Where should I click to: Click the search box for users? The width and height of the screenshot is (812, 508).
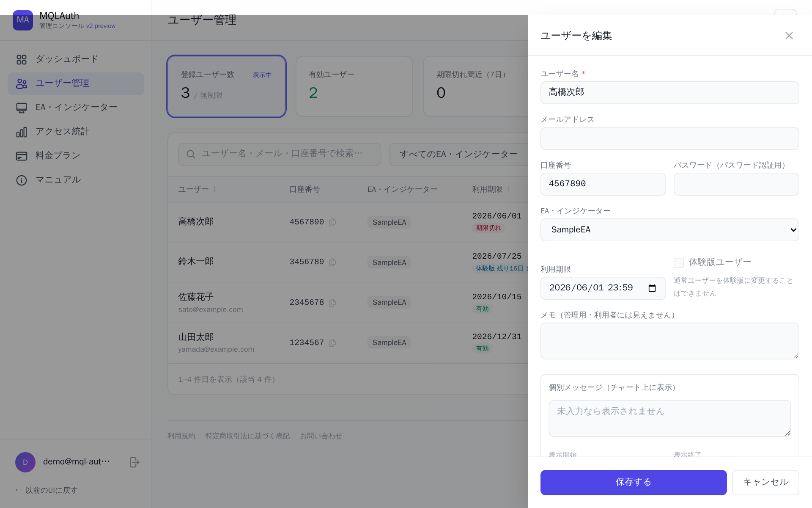pos(280,154)
